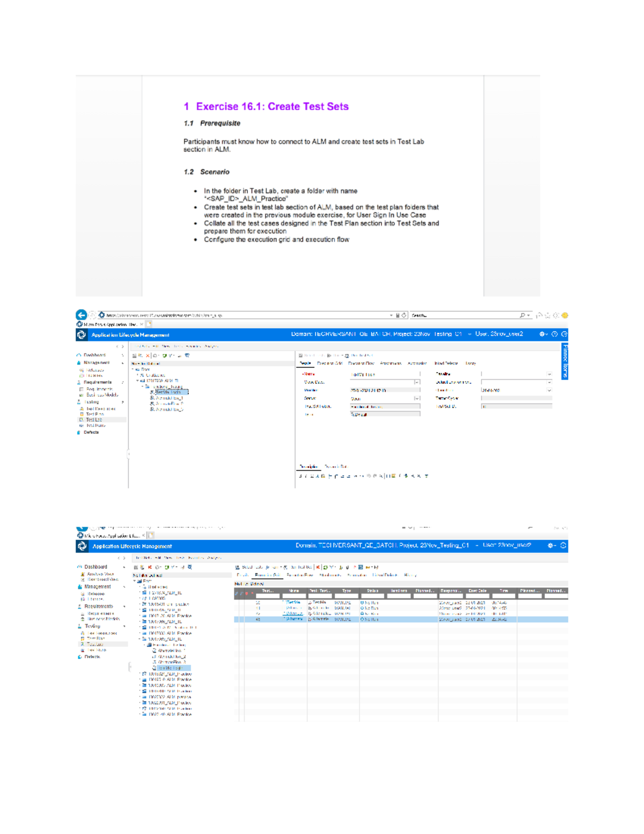Click the refresh icon in address bar
The image size is (644, 834).
click(404, 316)
